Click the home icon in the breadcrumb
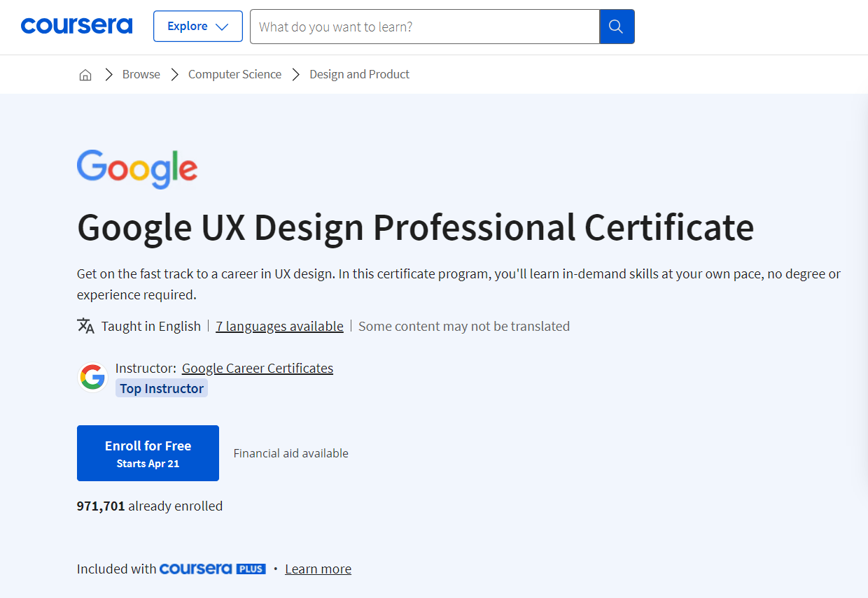The image size is (868, 598). (85, 74)
